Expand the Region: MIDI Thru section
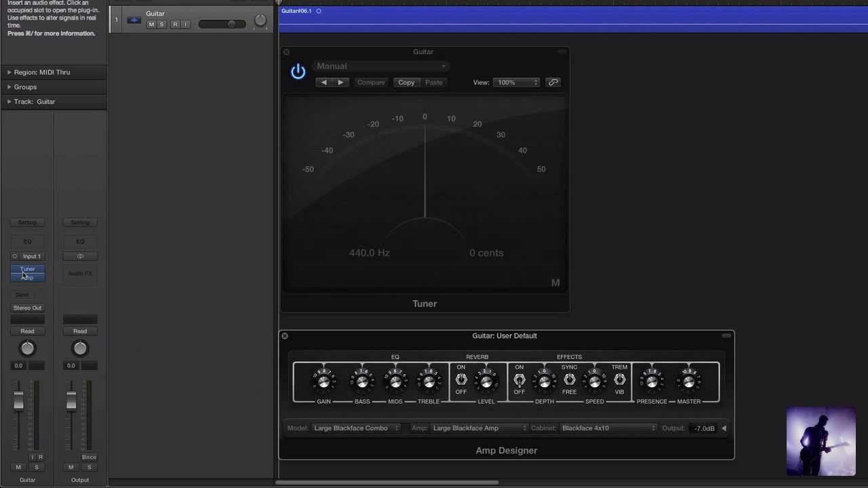Image resolution: width=868 pixels, height=488 pixels. click(x=9, y=73)
